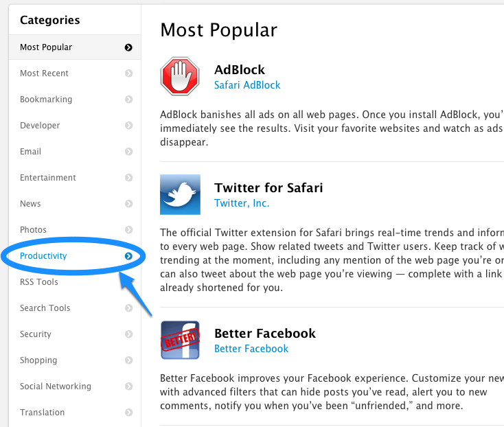This screenshot has height=427, width=504.
Task: Click the arrow icon next to Photos
Action: 128,230
